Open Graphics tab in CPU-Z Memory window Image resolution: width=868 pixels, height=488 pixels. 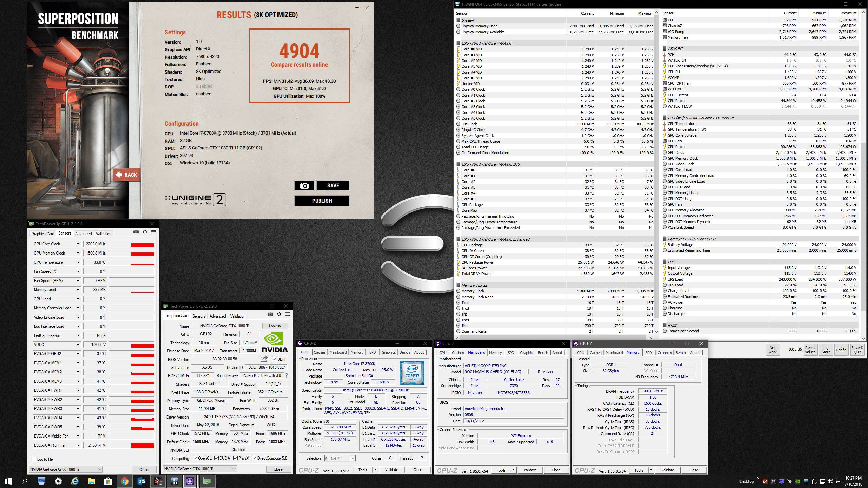[x=665, y=353]
